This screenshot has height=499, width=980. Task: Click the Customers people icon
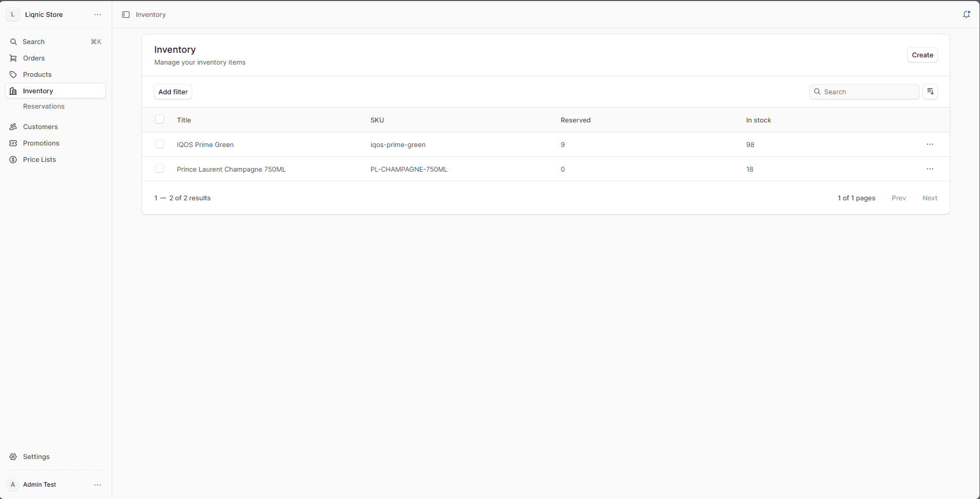(x=13, y=127)
